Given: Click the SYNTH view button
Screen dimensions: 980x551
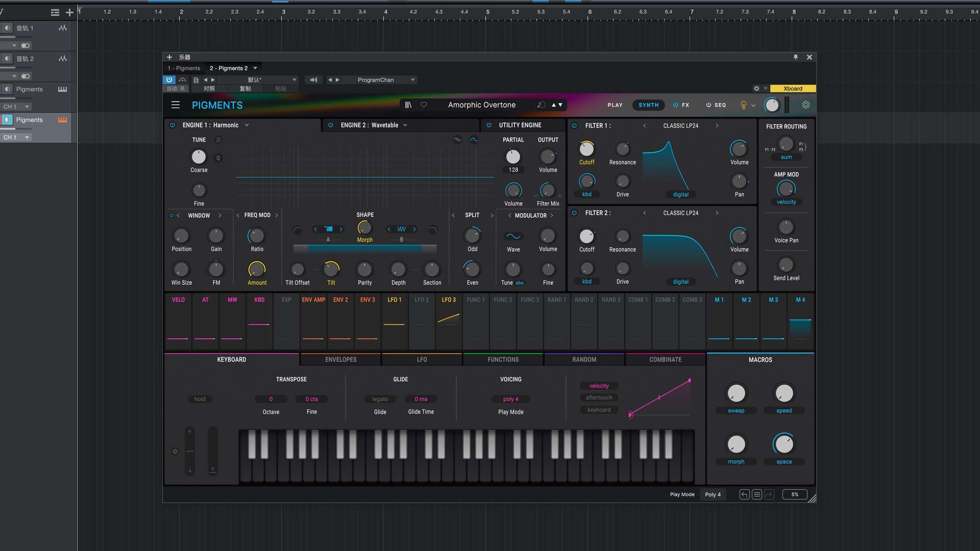Looking at the screenshot, I should click(x=649, y=105).
